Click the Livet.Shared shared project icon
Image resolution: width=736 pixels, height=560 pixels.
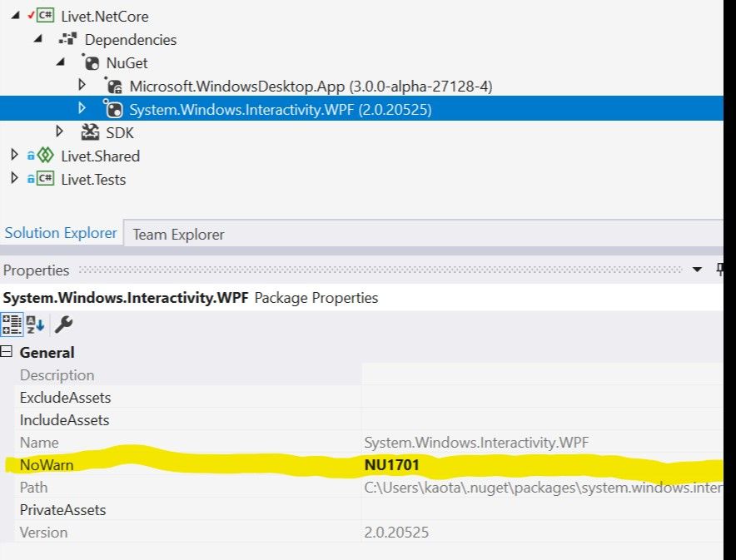(x=46, y=156)
